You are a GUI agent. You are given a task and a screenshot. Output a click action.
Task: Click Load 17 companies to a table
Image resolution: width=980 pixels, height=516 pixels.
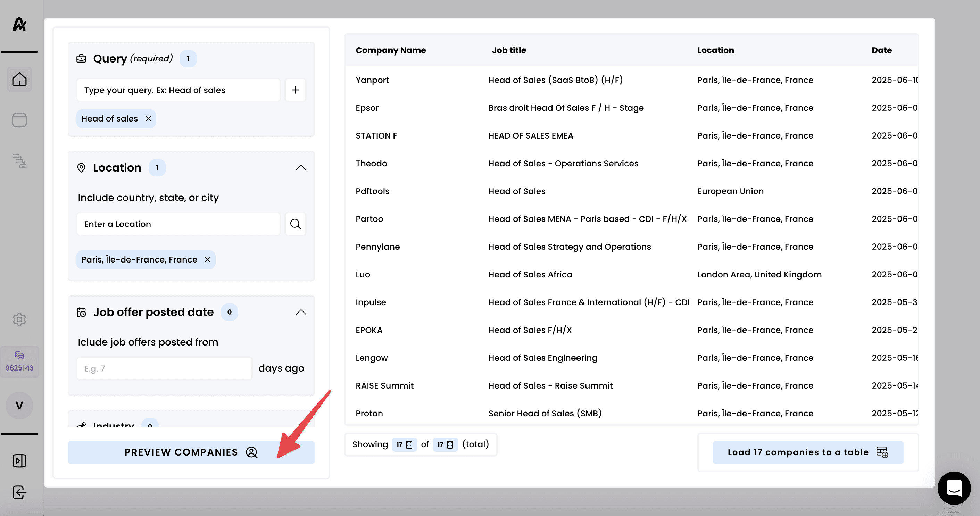808,452
